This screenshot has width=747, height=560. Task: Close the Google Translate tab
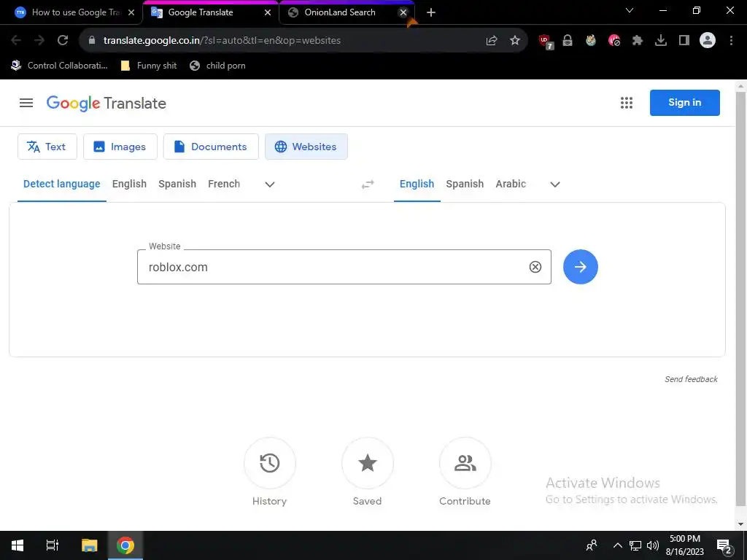coord(268,12)
